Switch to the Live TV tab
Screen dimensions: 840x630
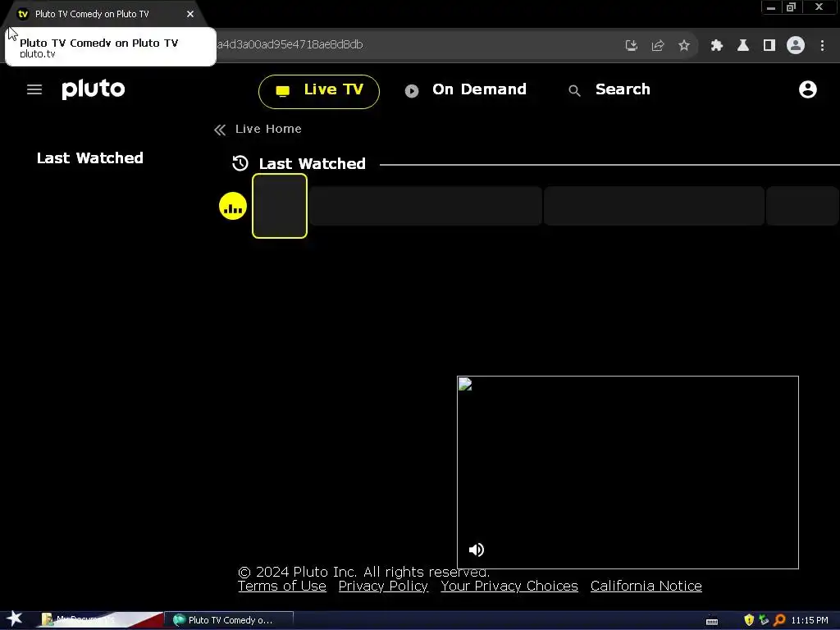(319, 92)
